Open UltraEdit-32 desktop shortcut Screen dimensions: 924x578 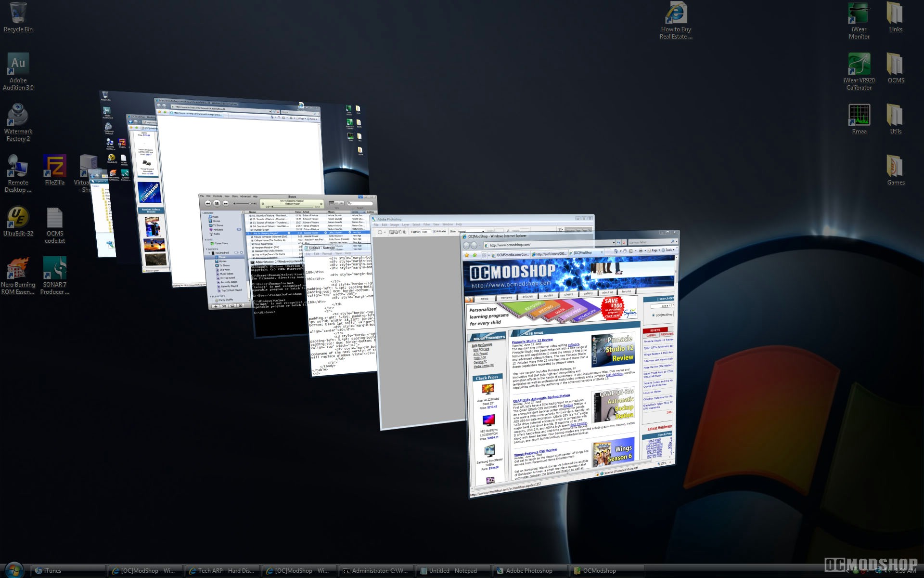18,221
